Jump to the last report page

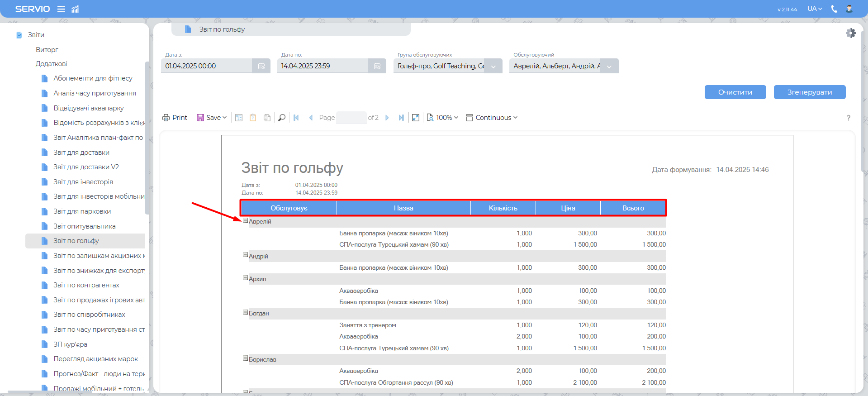tap(401, 118)
